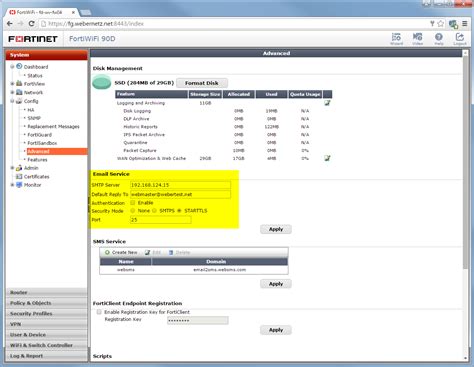Click the Default Reply To field

(180, 194)
